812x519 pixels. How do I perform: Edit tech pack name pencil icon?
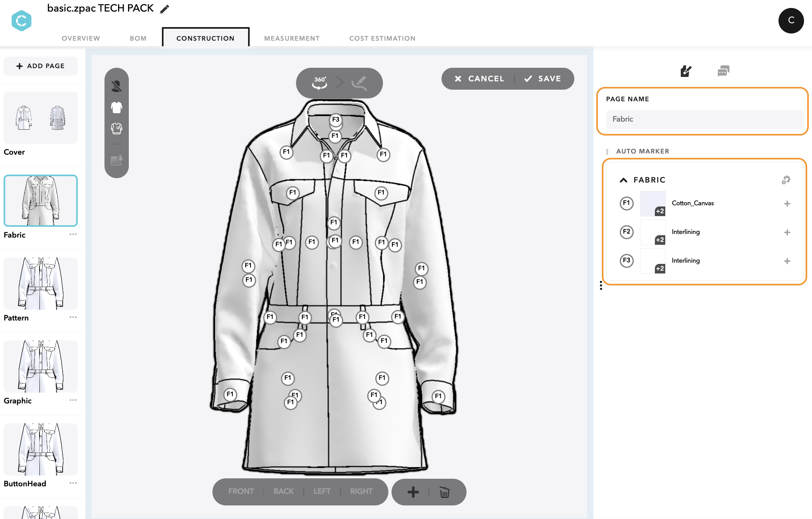164,9
